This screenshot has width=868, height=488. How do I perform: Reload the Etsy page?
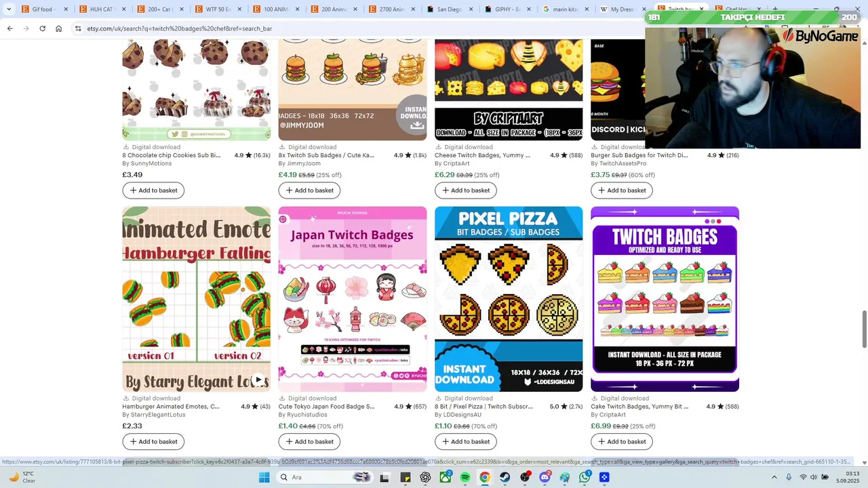42,28
